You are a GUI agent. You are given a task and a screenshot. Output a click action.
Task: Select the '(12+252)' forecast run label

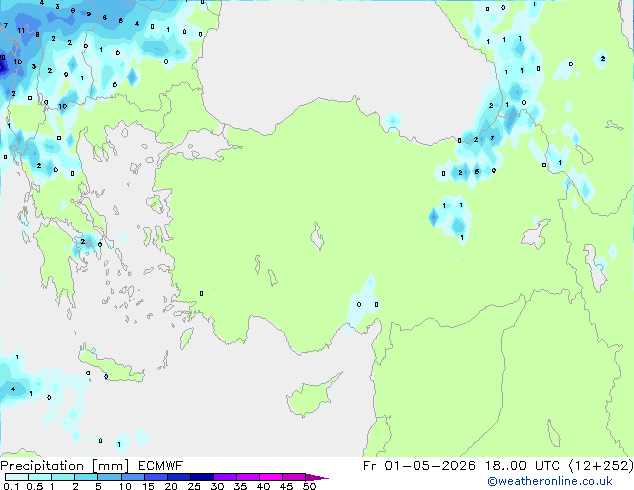tap(601, 466)
